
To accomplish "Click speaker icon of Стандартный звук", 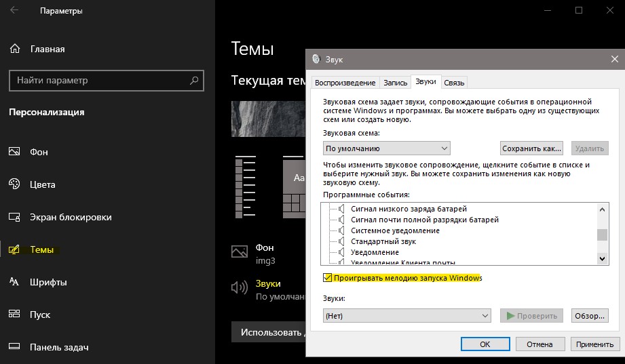I will [x=341, y=241].
